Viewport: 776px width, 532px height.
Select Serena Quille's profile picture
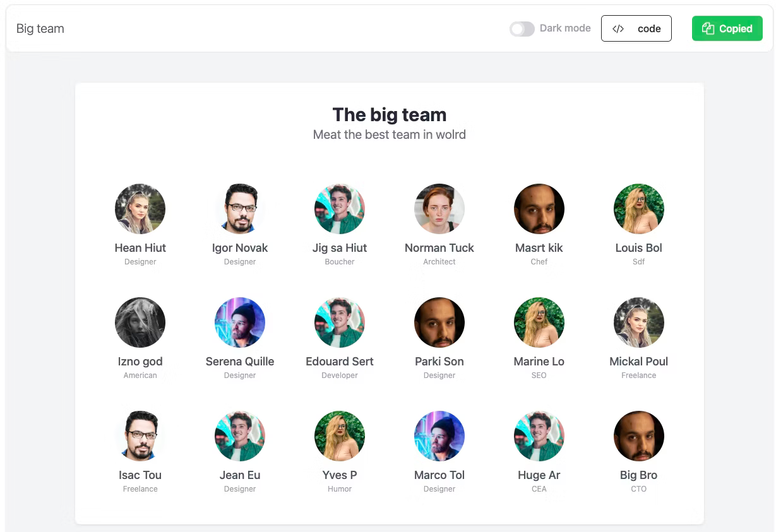point(240,322)
